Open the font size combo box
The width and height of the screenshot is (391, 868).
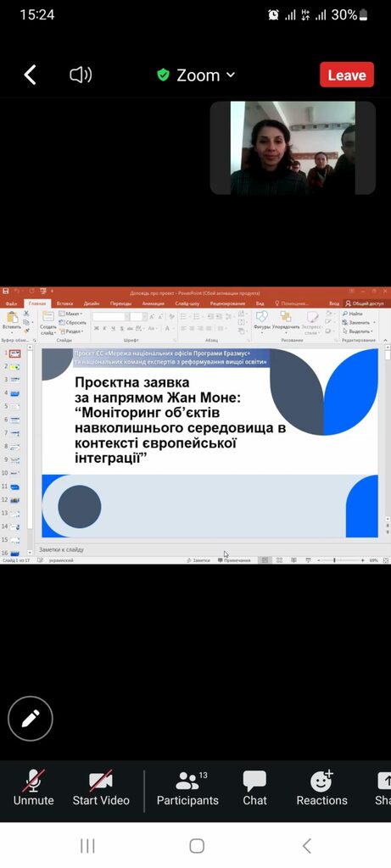(138, 317)
